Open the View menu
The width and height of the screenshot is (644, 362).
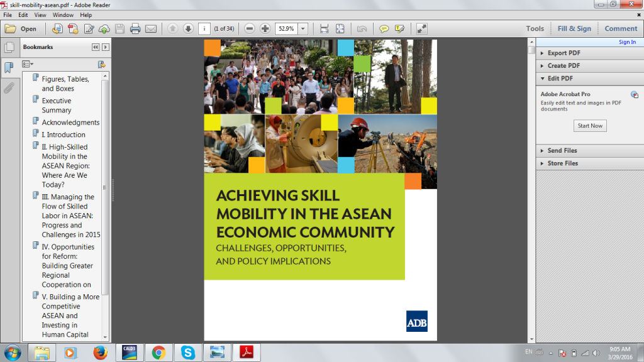click(40, 15)
